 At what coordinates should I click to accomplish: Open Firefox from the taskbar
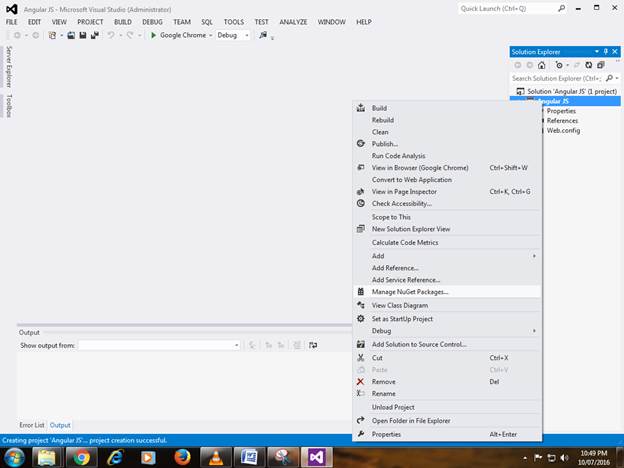point(182,458)
